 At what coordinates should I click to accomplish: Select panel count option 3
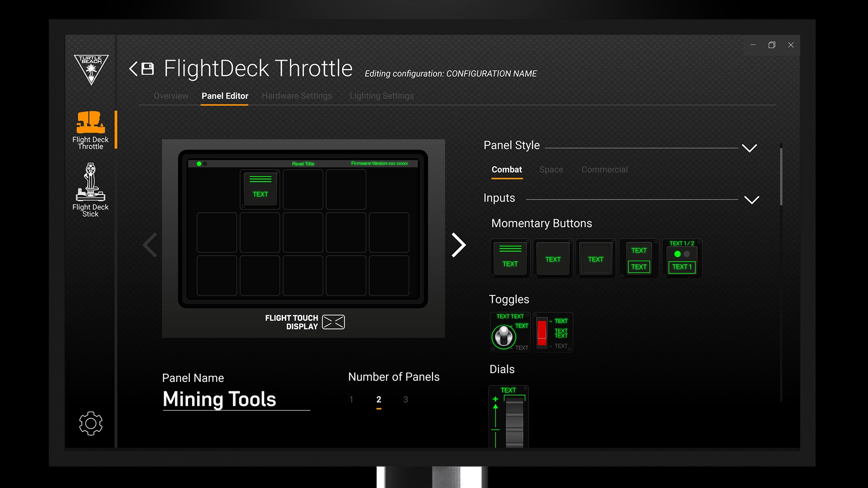tap(406, 399)
